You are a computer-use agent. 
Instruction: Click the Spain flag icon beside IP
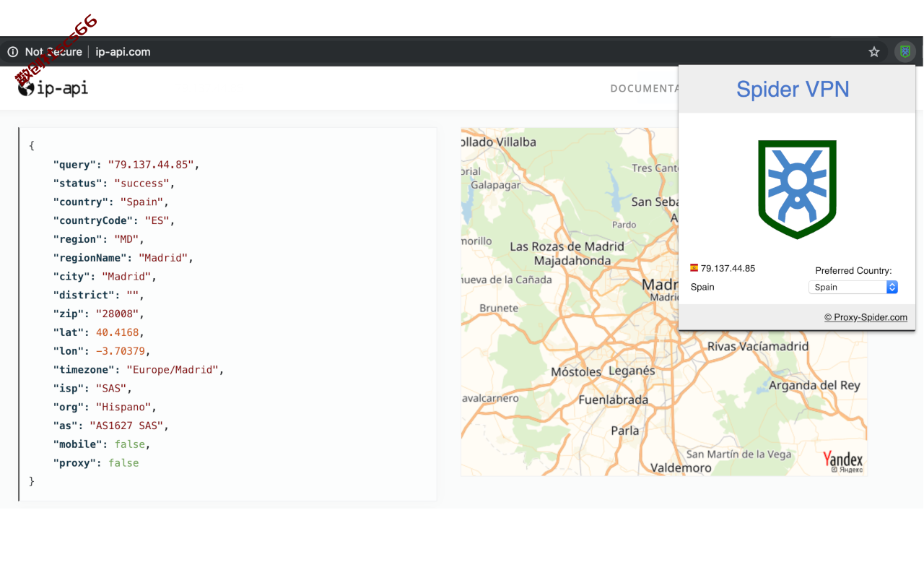point(694,267)
